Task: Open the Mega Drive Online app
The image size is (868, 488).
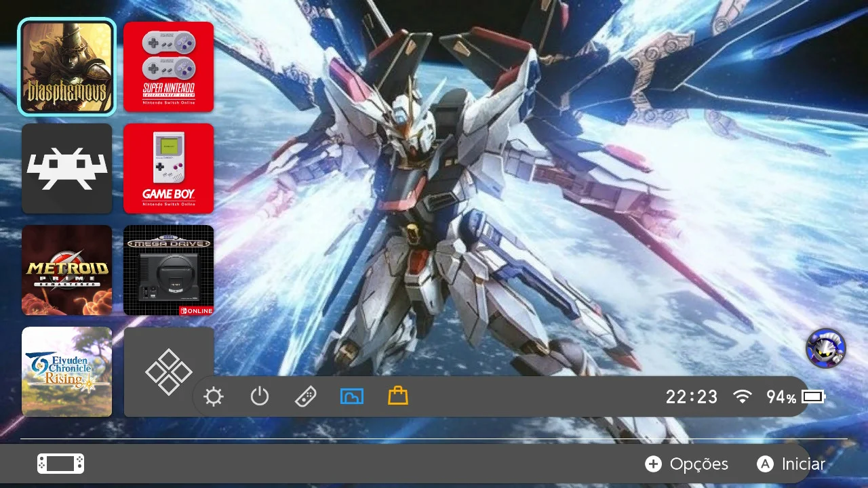Action: tap(169, 270)
